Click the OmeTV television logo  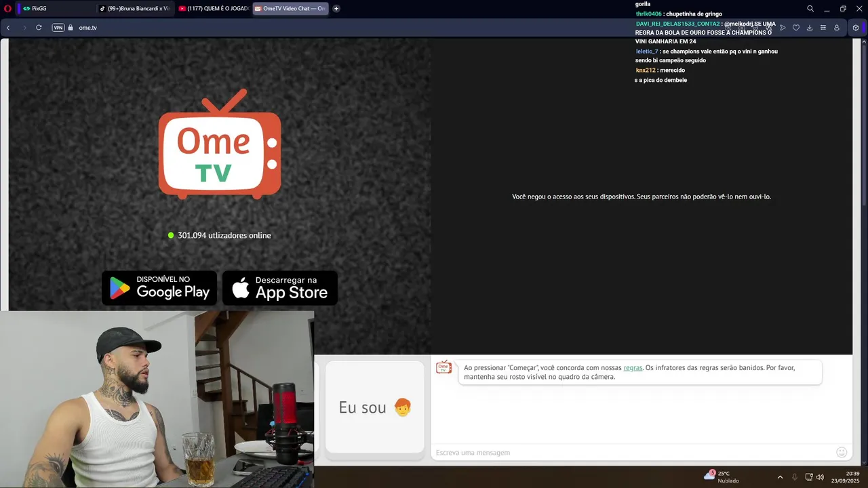click(220, 144)
